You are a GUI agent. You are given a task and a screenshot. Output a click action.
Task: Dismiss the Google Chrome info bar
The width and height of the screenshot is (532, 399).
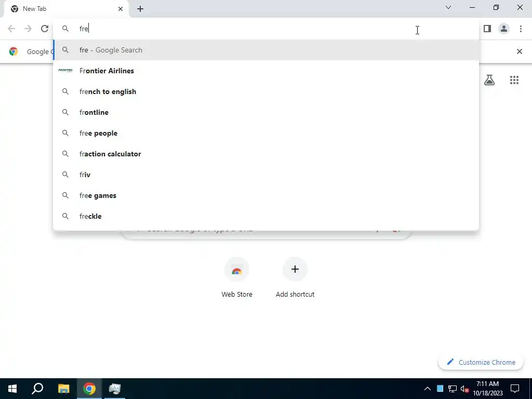(519, 51)
